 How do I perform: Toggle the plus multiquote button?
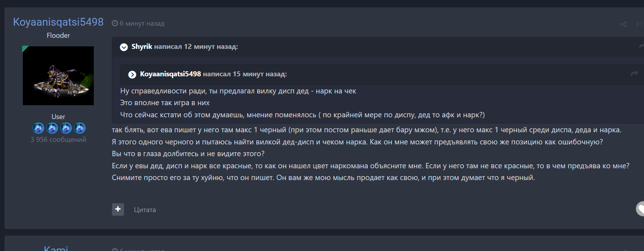pos(118,209)
